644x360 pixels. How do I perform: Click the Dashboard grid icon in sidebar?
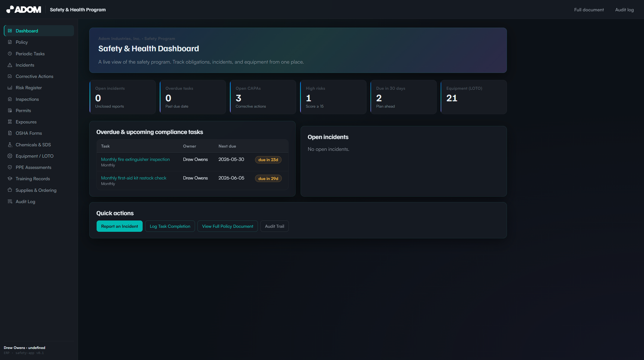10,31
